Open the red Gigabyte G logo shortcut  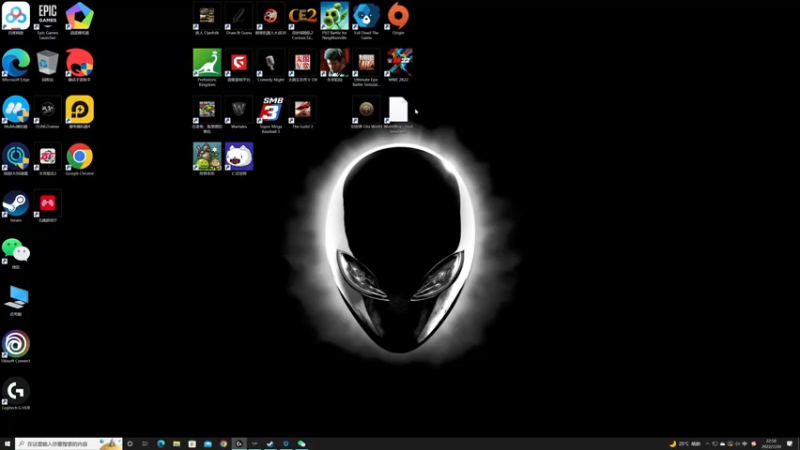(239, 65)
